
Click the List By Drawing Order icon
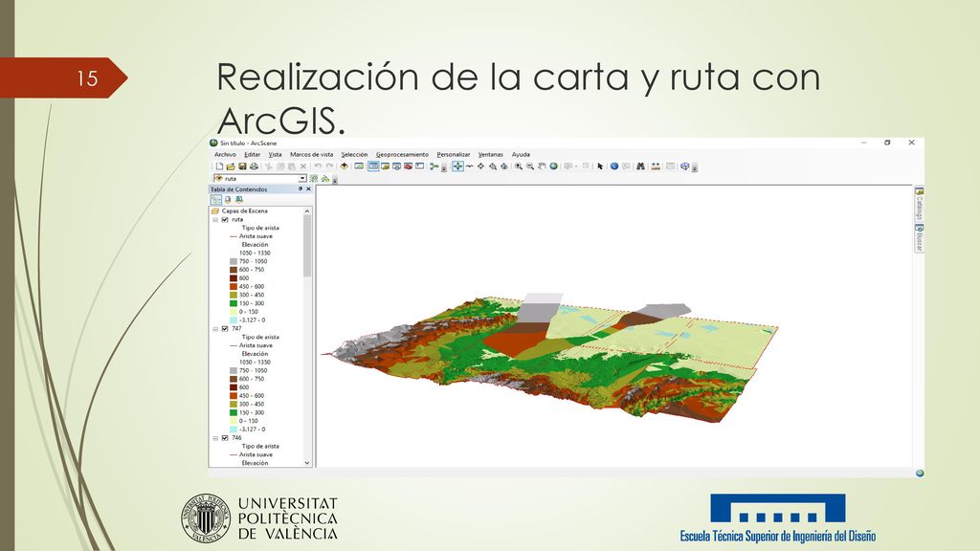click(x=216, y=200)
